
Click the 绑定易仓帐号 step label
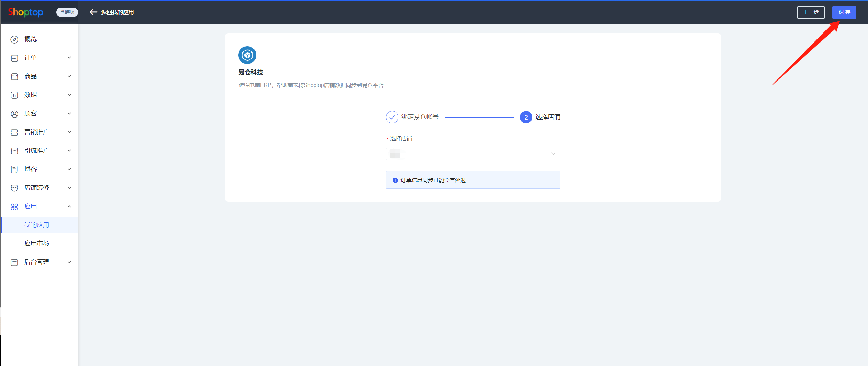click(x=420, y=117)
